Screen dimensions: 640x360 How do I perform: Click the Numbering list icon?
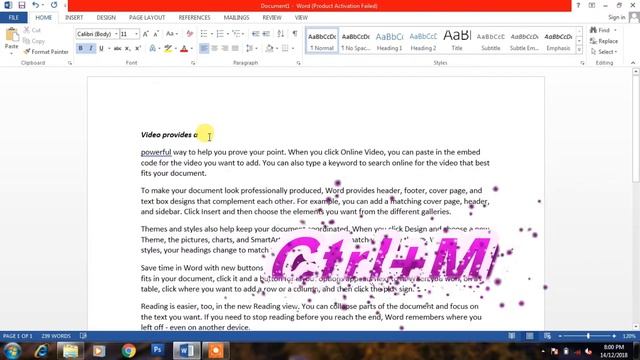pos(220,34)
